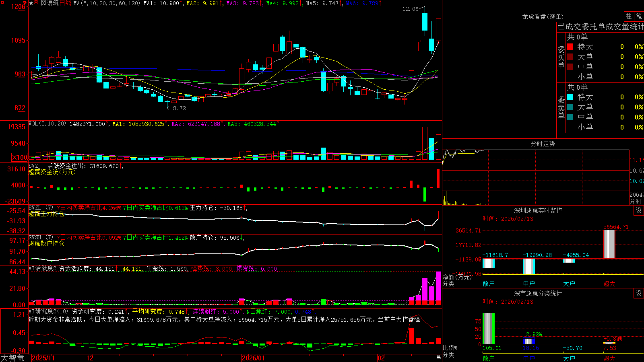The image size is (644, 362).
Task: Click the 爆发线: 6.000 label
Action: pyautogui.click(x=256, y=268)
